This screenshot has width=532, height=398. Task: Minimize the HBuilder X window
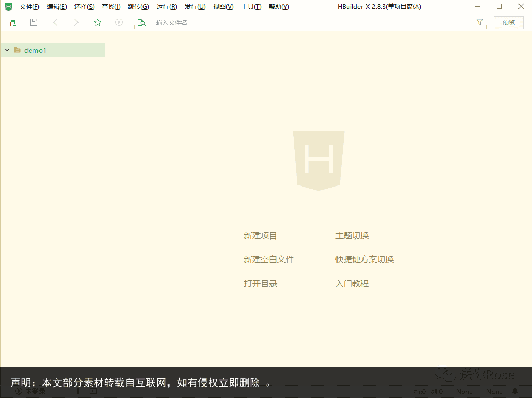pyautogui.click(x=477, y=6)
